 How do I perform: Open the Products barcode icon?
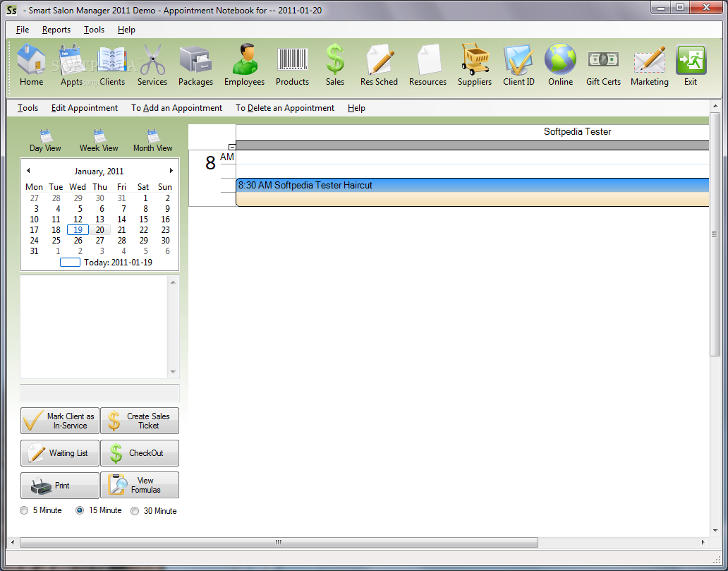tap(292, 65)
